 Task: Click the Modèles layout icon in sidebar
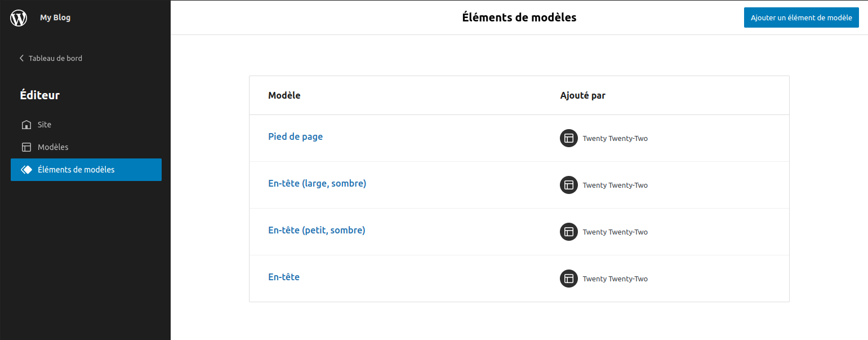pyautogui.click(x=26, y=147)
